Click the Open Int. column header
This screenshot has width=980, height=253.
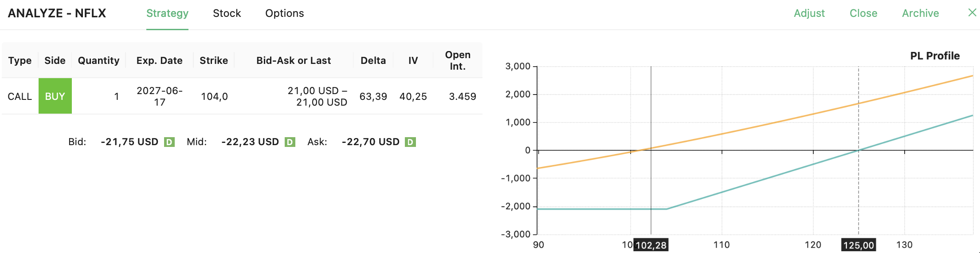tap(457, 60)
